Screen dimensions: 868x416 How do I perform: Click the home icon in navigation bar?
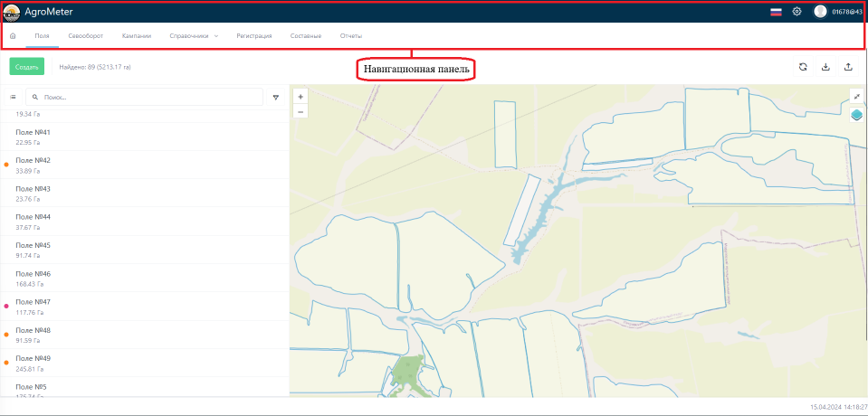[x=13, y=36]
